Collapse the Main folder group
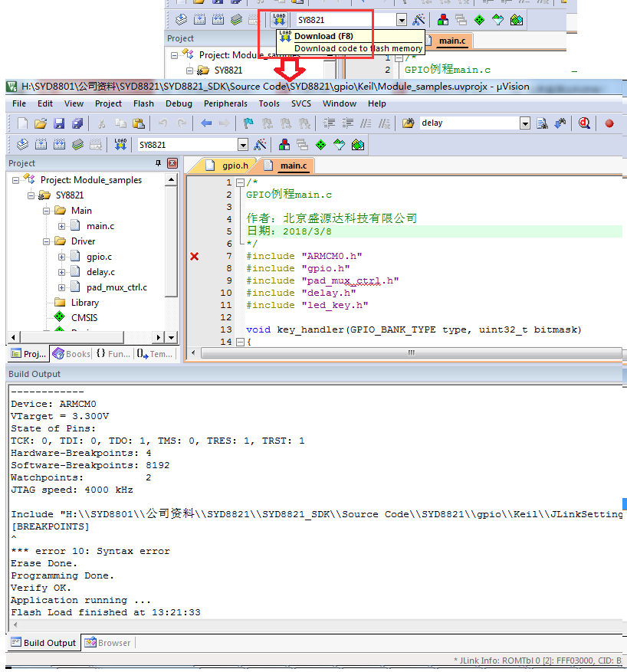627x672 pixels. pos(46,211)
